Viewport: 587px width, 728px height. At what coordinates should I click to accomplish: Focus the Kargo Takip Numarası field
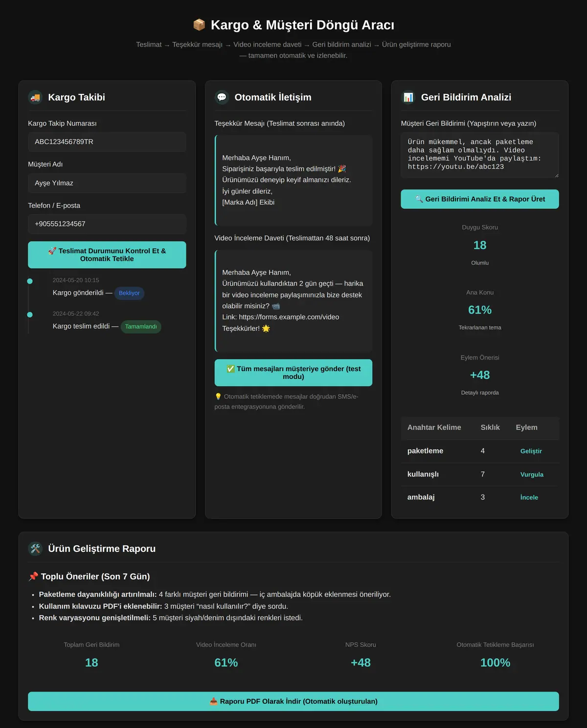107,142
